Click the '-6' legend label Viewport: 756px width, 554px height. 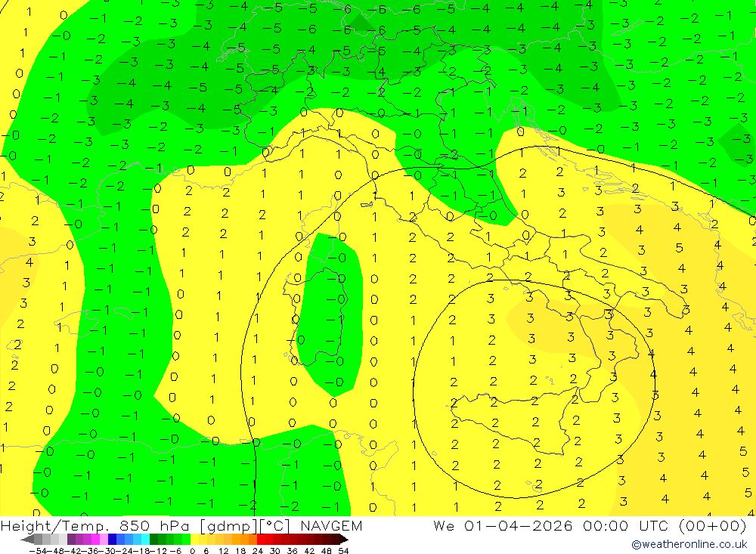(x=175, y=551)
